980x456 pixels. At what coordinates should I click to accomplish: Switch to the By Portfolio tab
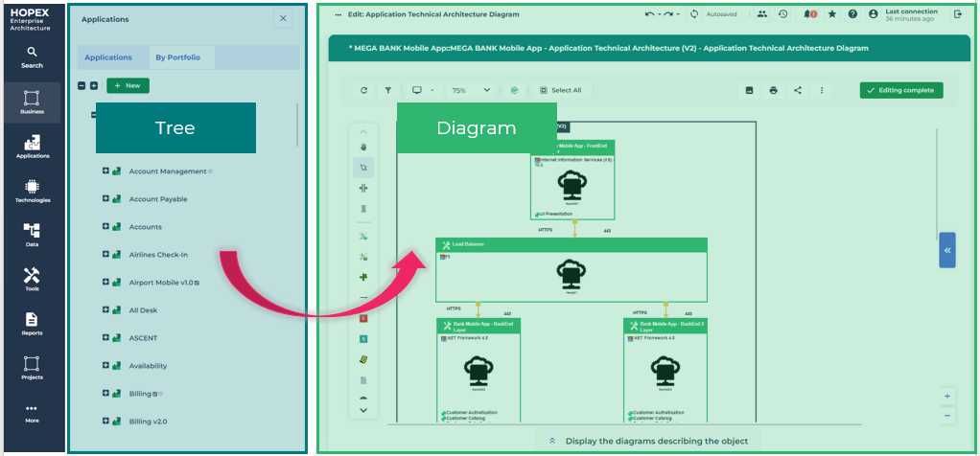coord(178,57)
